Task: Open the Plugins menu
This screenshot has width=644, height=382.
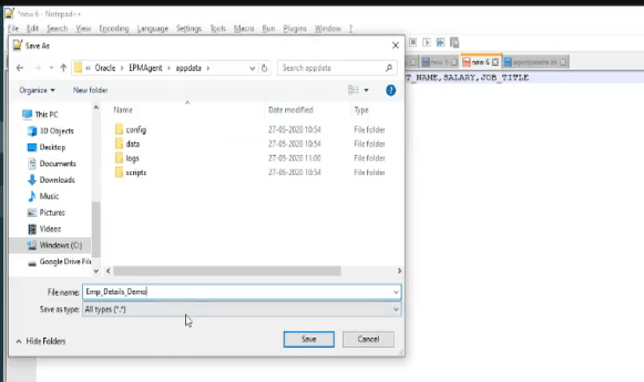Action: (295, 28)
